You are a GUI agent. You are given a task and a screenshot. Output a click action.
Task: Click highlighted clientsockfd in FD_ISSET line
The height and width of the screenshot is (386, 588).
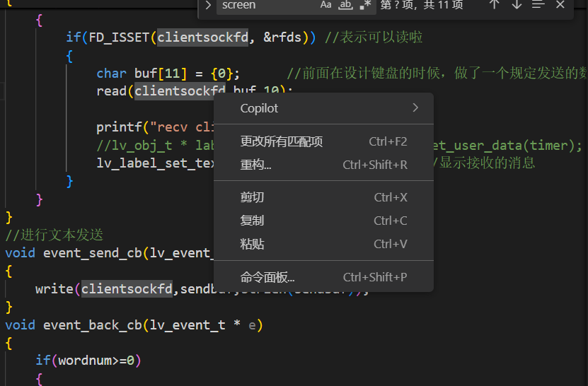(x=202, y=37)
